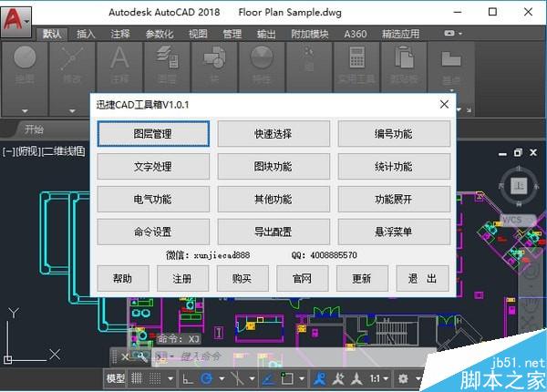Toggle snap mode dotted grid icon

click(x=155, y=378)
